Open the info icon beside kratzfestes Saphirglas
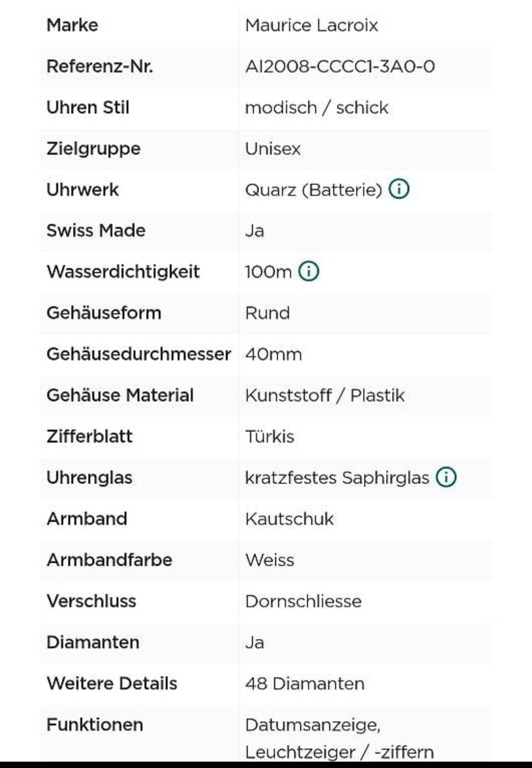 (447, 477)
